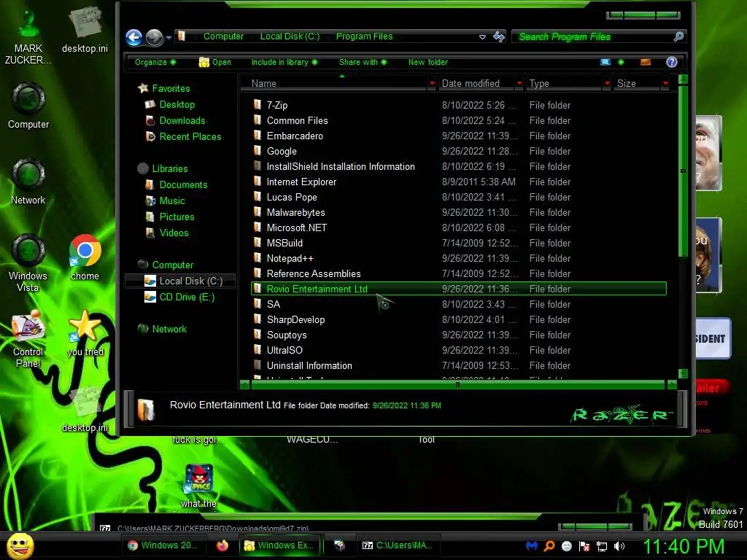Open the Windows Vista desktop icon
Viewport: 747px width, 560px height.
coord(28,262)
